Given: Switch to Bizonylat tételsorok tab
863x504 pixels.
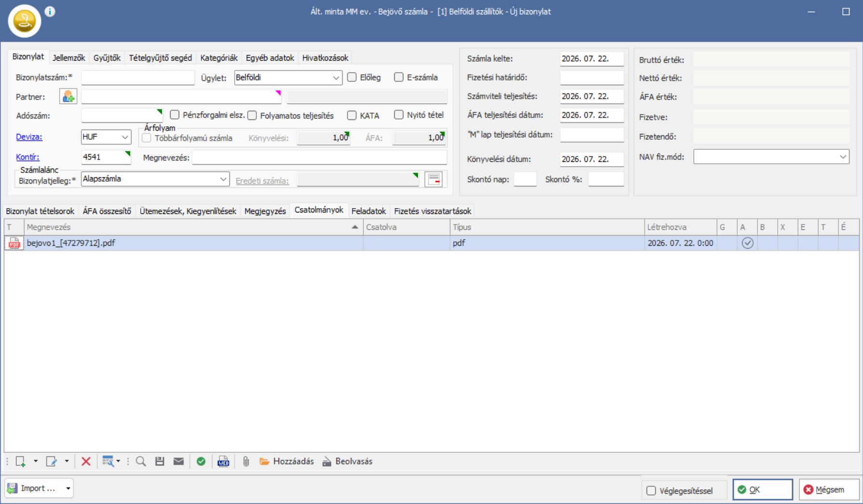Looking at the screenshot, I should tap(40, 211).
